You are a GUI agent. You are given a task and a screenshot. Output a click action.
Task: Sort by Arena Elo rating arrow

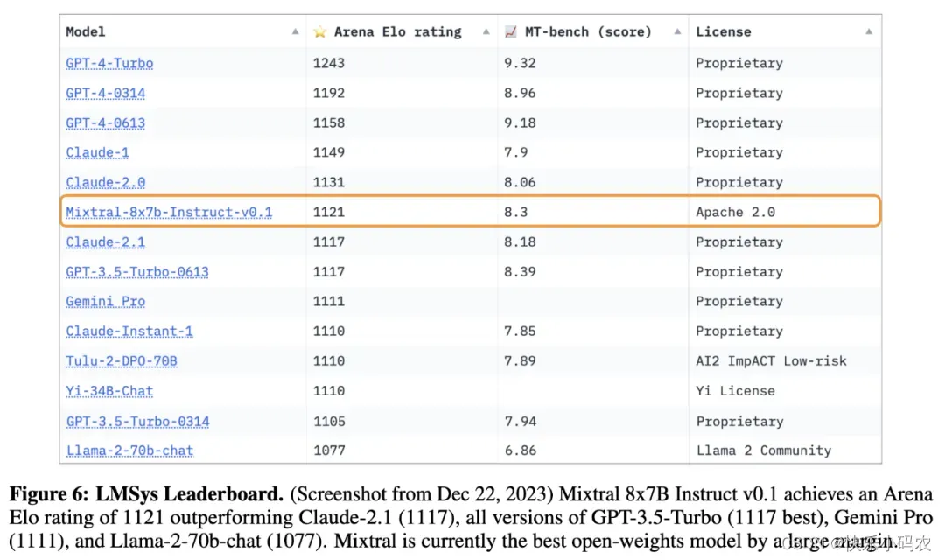pos(486,32)
